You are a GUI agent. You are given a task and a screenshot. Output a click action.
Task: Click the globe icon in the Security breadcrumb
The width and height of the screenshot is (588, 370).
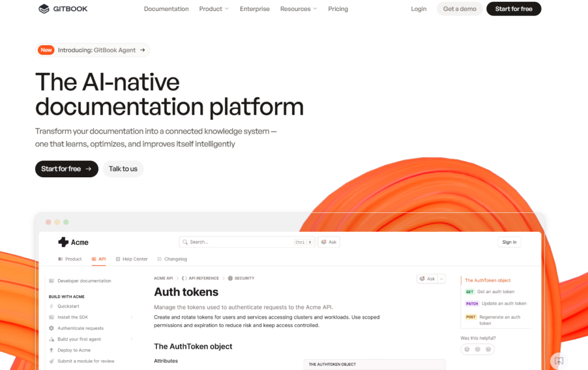(230, 278)
